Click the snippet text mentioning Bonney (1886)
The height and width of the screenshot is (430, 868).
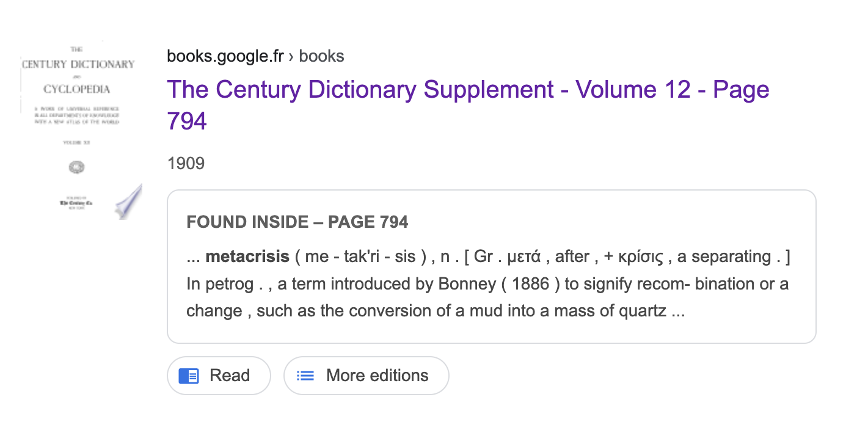point(487,284)
